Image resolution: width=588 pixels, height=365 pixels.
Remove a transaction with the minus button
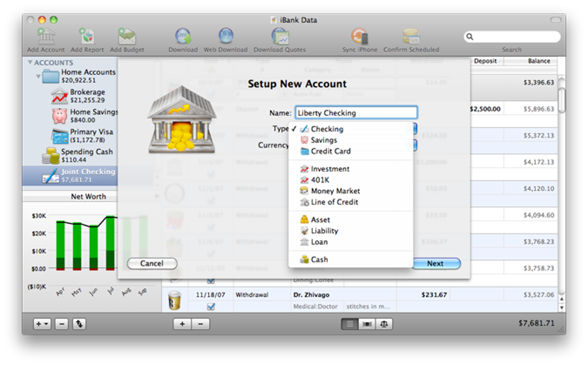tap(201, 323)
